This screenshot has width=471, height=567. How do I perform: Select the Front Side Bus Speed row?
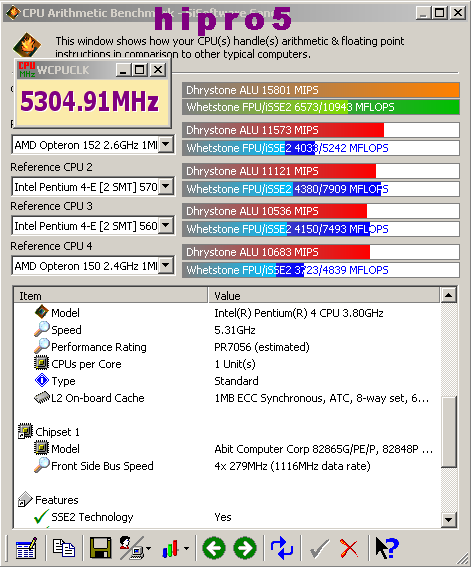pyautogui.click(x=227, y=466)
